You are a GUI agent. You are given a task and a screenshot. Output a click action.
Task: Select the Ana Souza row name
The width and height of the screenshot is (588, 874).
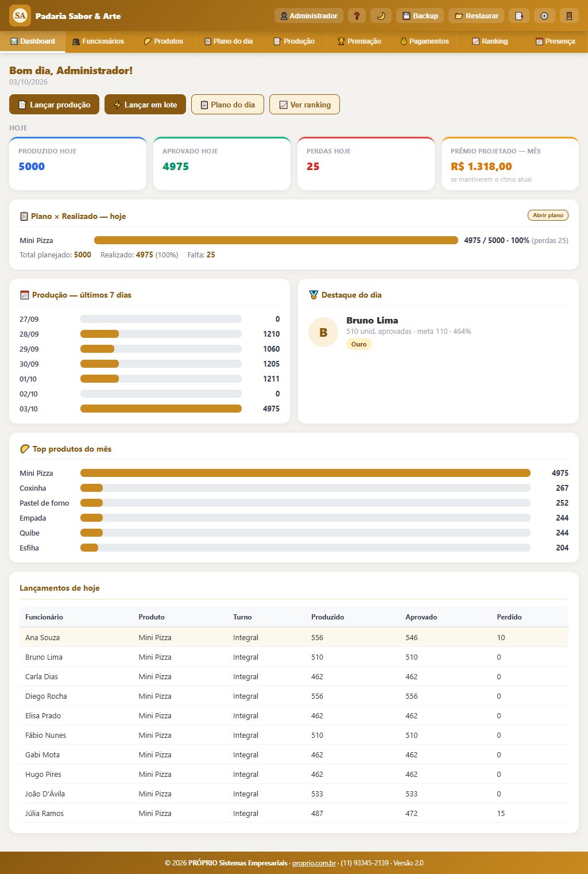(x=42, y=637)
